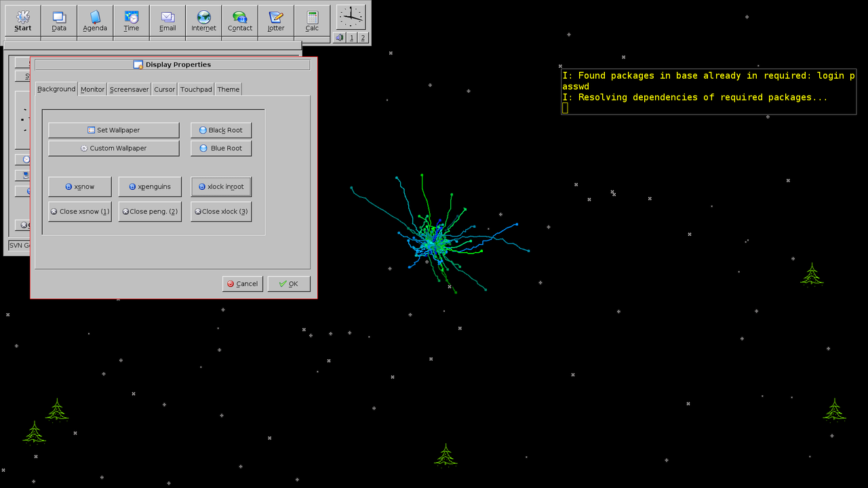Launch the Calc calculator

(x=312, y=20)
